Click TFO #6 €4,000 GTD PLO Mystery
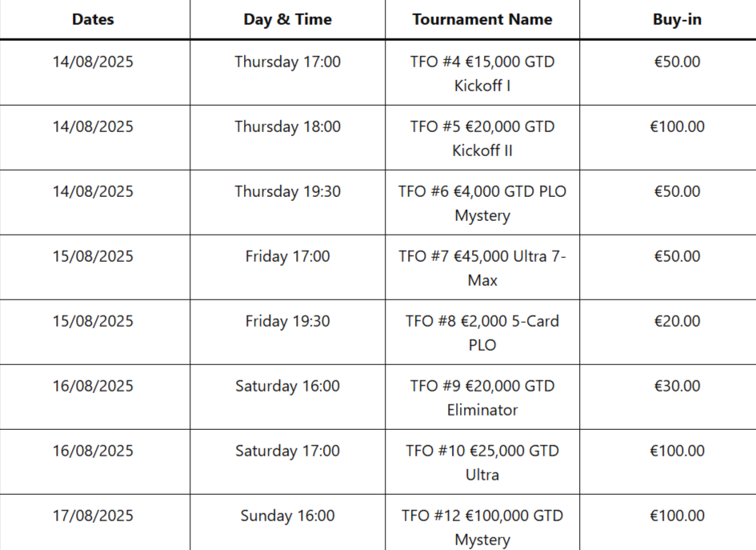756x550 pixels. coord(482,203)
